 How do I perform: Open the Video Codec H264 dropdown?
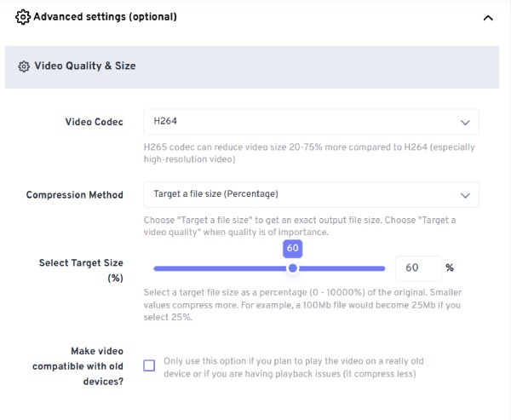(x=311, y=122)
